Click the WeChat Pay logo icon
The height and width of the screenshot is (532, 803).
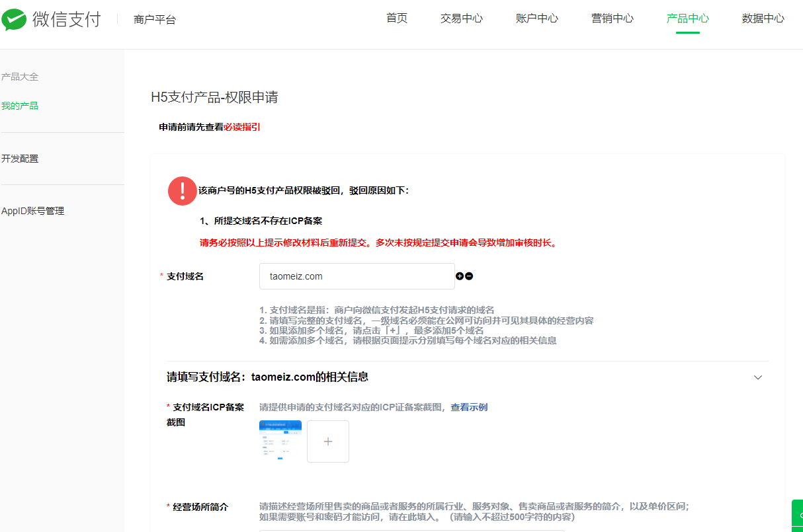pos(14,19)
